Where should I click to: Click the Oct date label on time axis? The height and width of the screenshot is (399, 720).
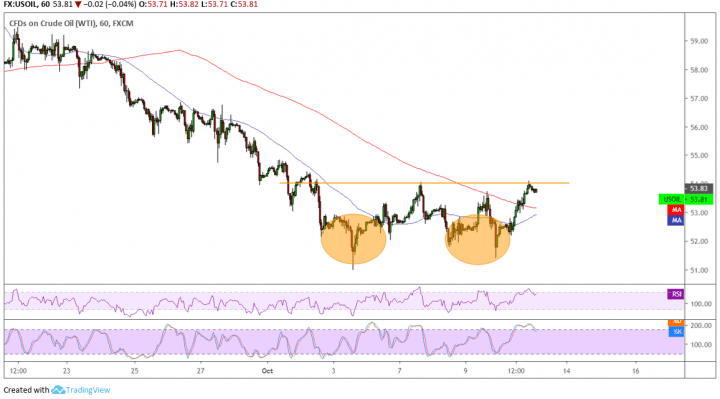pos(267,371)
